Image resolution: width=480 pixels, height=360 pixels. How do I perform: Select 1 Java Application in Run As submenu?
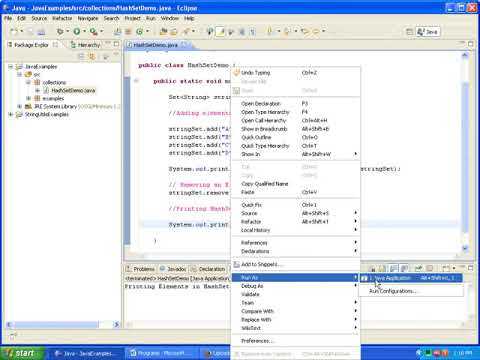click(411, 278)
